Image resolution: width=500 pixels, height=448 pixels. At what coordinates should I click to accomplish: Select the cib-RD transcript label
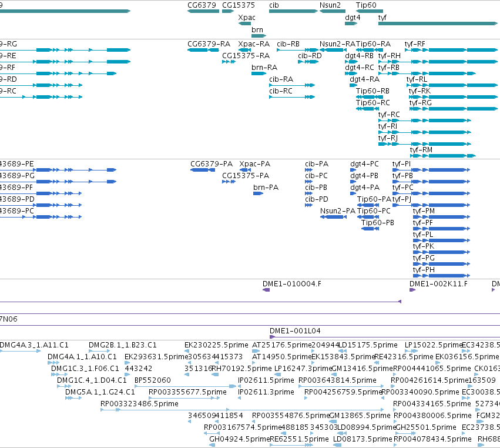tap(310, 56)
